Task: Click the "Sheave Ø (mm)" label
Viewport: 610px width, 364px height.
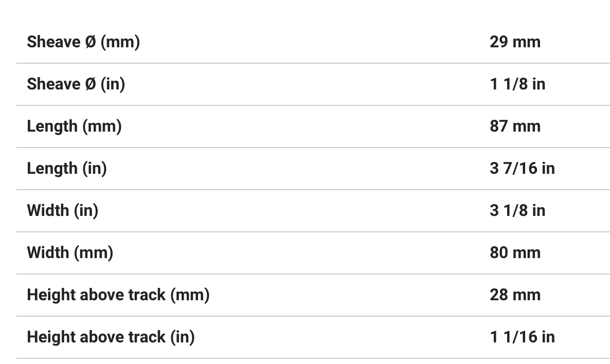Action: click(x=83, y=42)
